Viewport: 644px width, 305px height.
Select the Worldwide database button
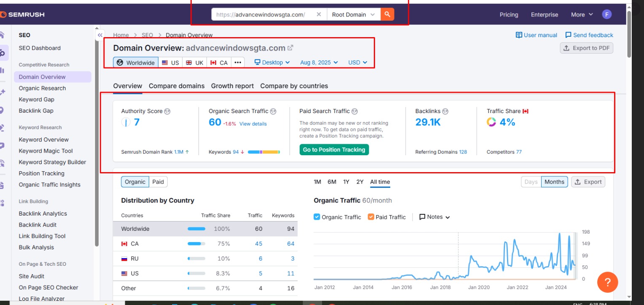point(136,62)
